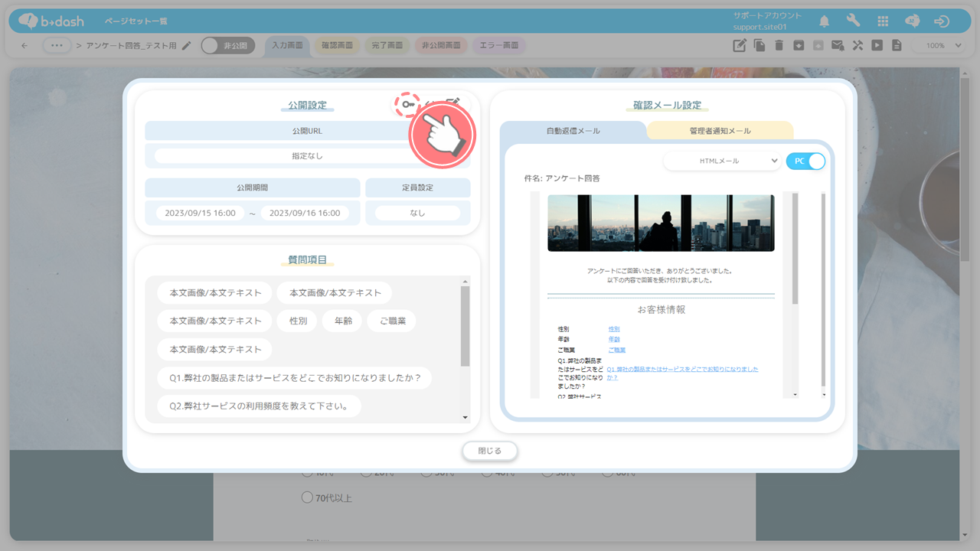Viewport: 980px width, 551px height.
Task: Rename page set via pencil icon
Action: tap(187, 46)
